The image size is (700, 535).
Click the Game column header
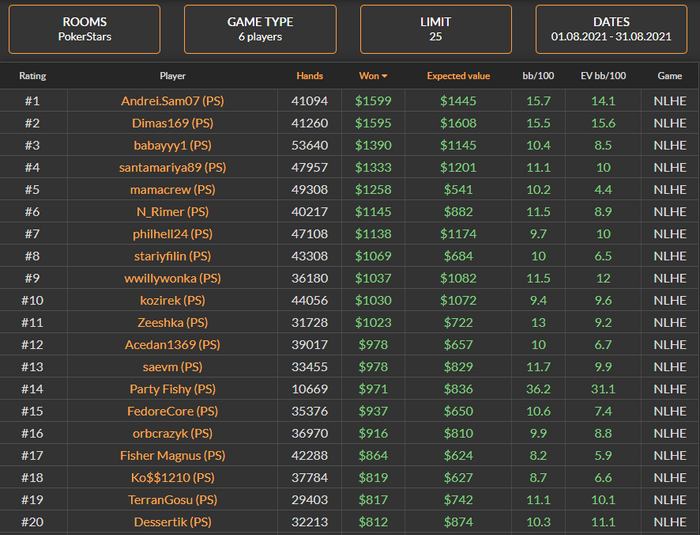[x=669, y=76]
